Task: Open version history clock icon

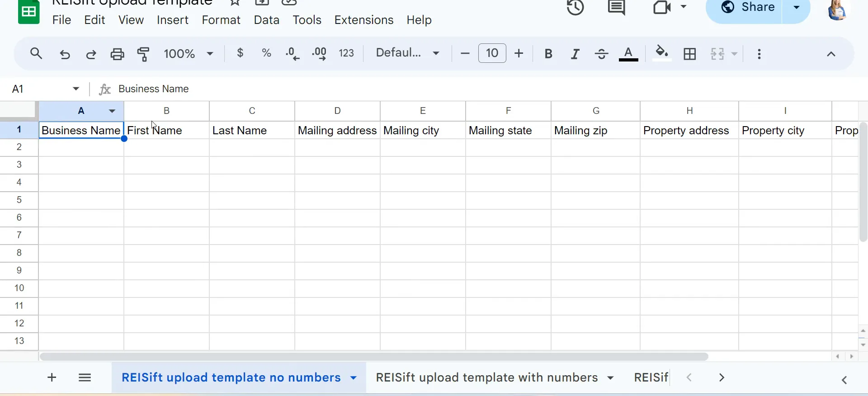Action: tap(576, 7)
